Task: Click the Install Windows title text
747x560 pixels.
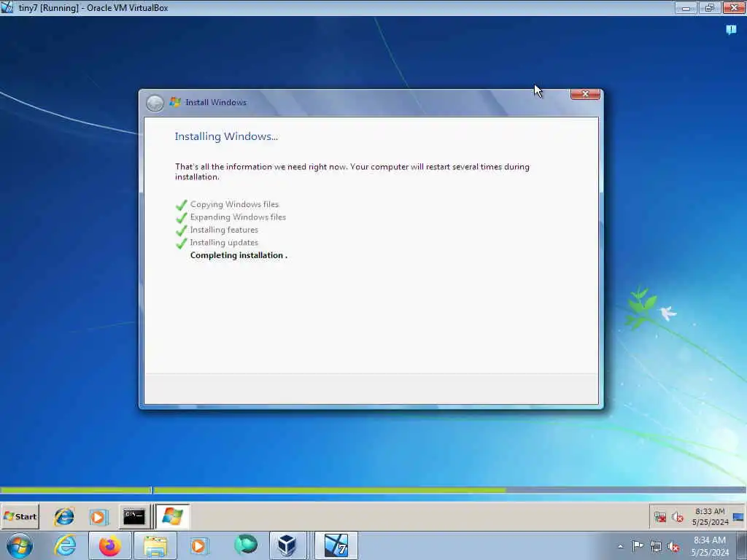Action: [216, 102]
